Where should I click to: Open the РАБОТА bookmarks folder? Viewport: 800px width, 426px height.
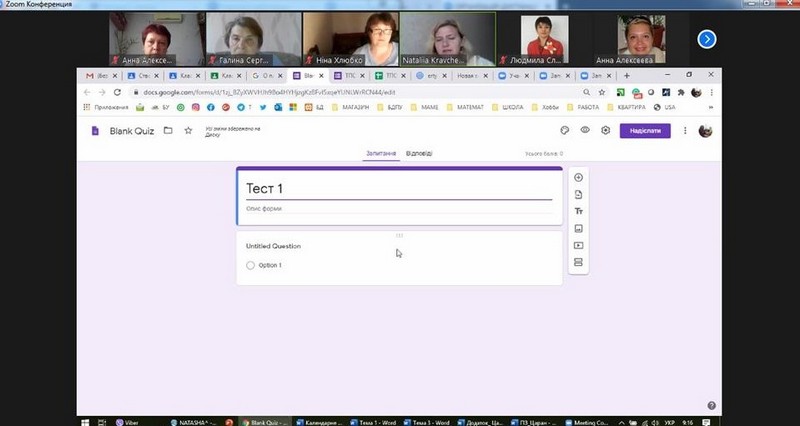tap(583, 107)
